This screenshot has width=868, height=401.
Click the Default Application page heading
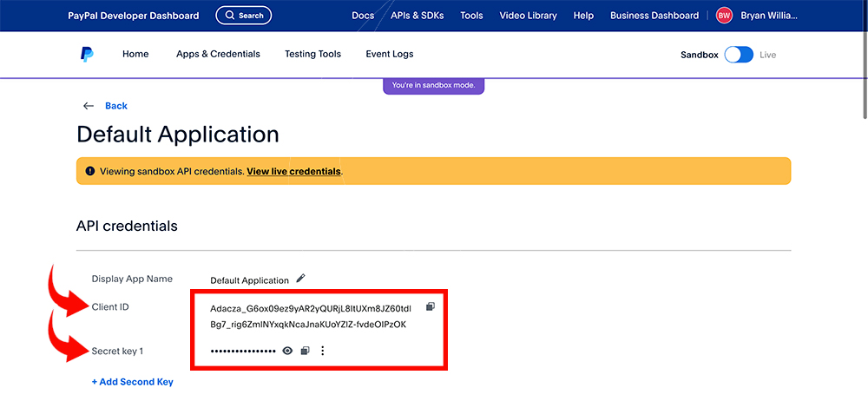[178, 135]
